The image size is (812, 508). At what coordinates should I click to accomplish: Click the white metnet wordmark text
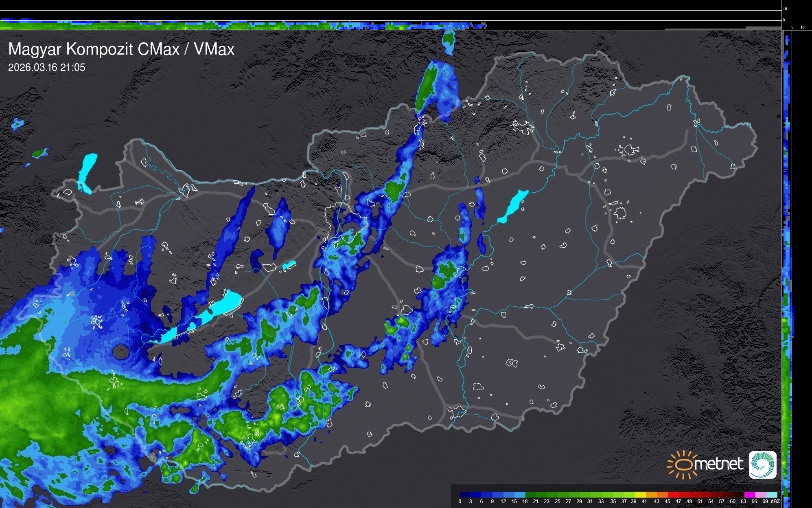coord(718,464)
